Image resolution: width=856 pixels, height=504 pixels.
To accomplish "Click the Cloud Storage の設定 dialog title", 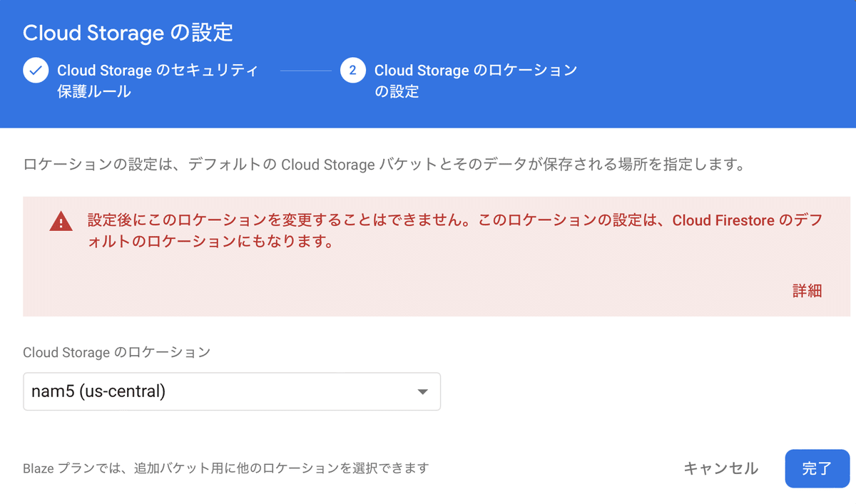I will (128, 33).
